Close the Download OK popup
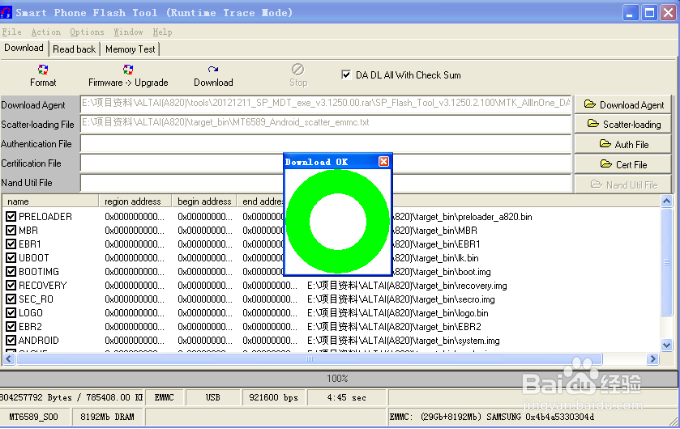Image resolution: width=680 pixels, height=429 pixels. point(383,162)
